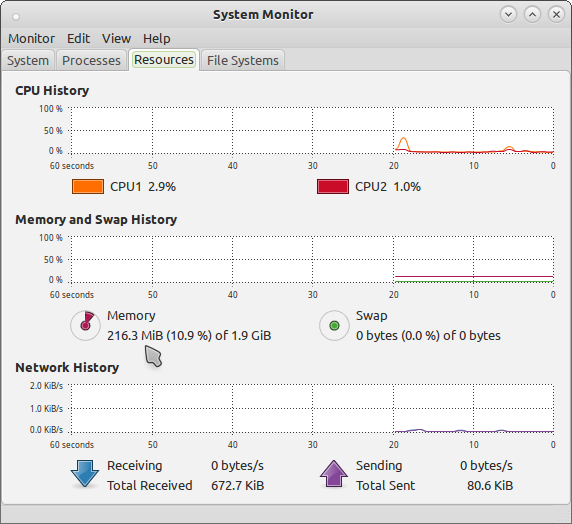The height and width of the screenshot is (524, 572).
Task: Open the Monitor menu
Action: [31, 38]
